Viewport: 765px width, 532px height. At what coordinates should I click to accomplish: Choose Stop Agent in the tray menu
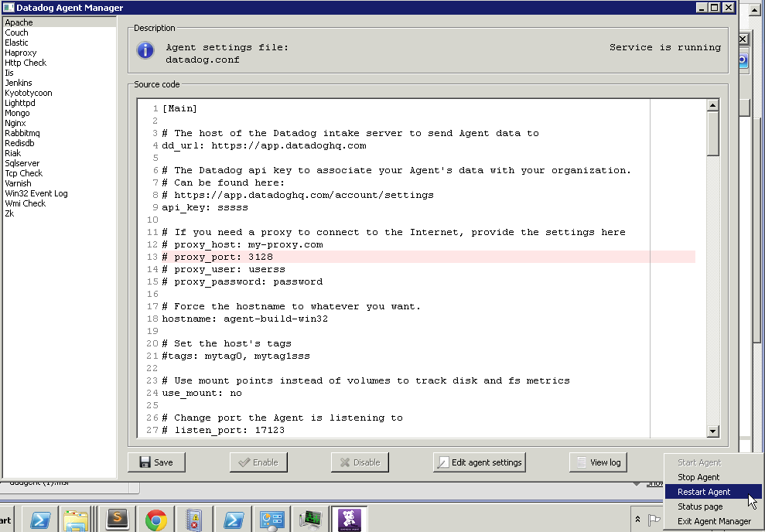pos(698,477)
